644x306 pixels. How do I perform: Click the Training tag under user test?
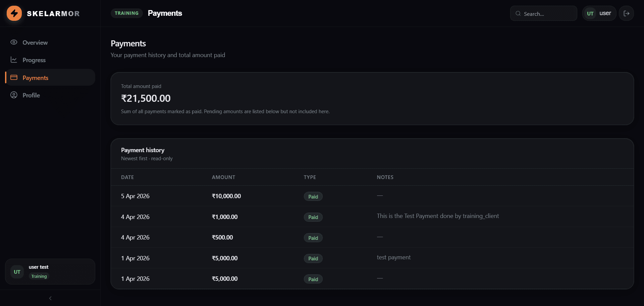(39, 276)
